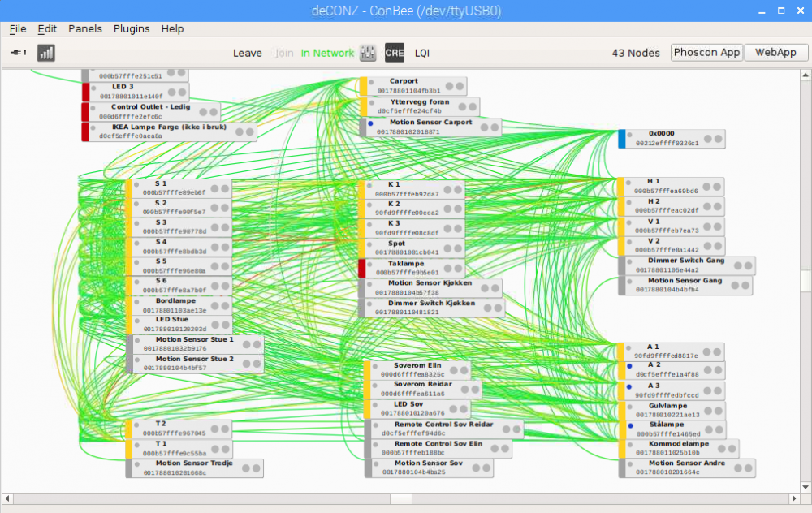This screenshot has width=812, height=513.
Task: Toggle In Network connection state
Action: click(x=327, y=53)
